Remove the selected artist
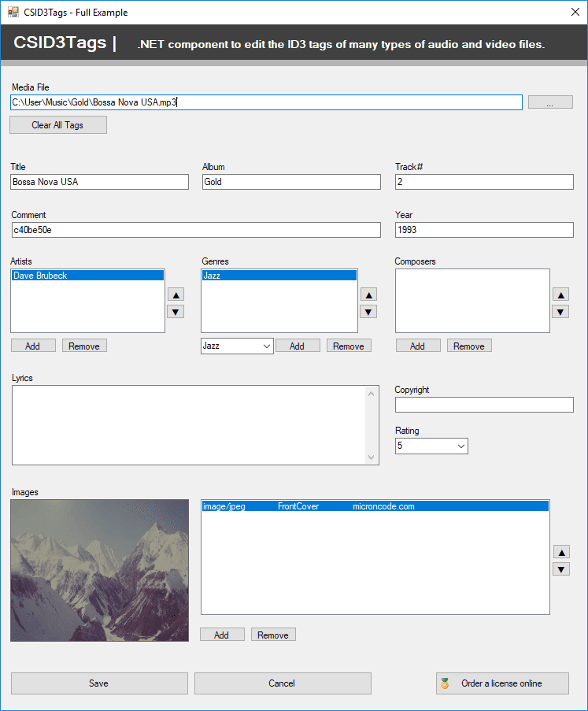 pos(84,346)
